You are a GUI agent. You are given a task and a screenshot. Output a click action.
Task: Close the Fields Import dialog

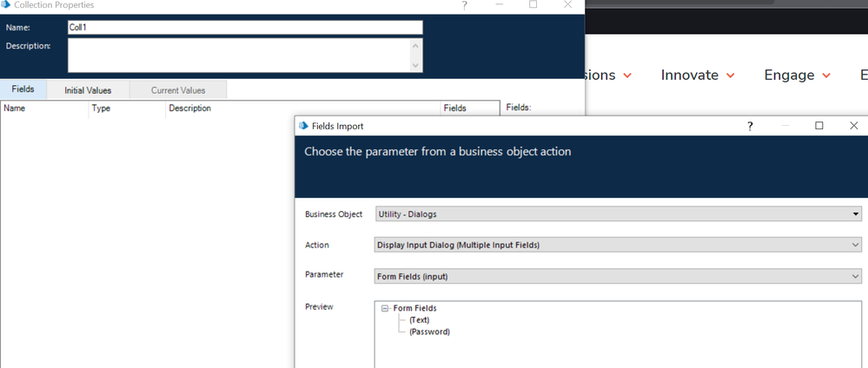[x=853, y=126]
